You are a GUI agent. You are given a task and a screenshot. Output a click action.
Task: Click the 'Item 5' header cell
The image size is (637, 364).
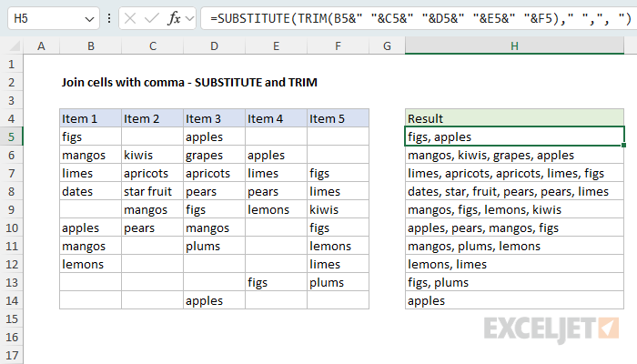(338, 118)
